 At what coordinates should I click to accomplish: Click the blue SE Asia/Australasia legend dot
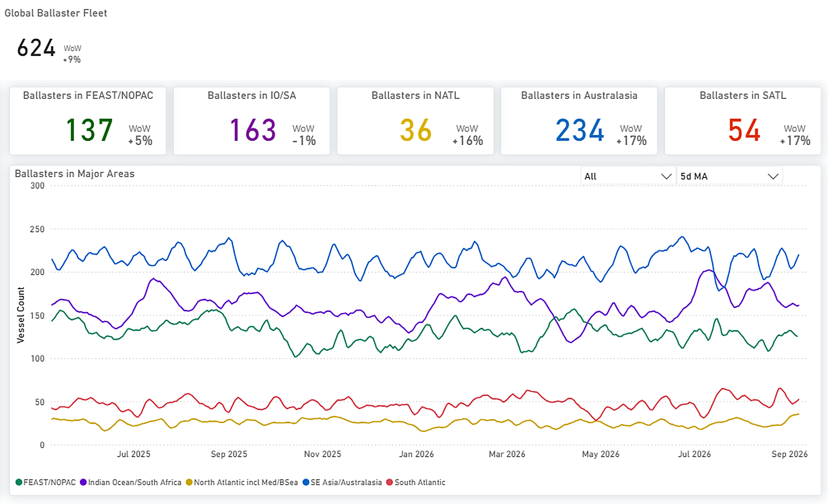[306, 482]
